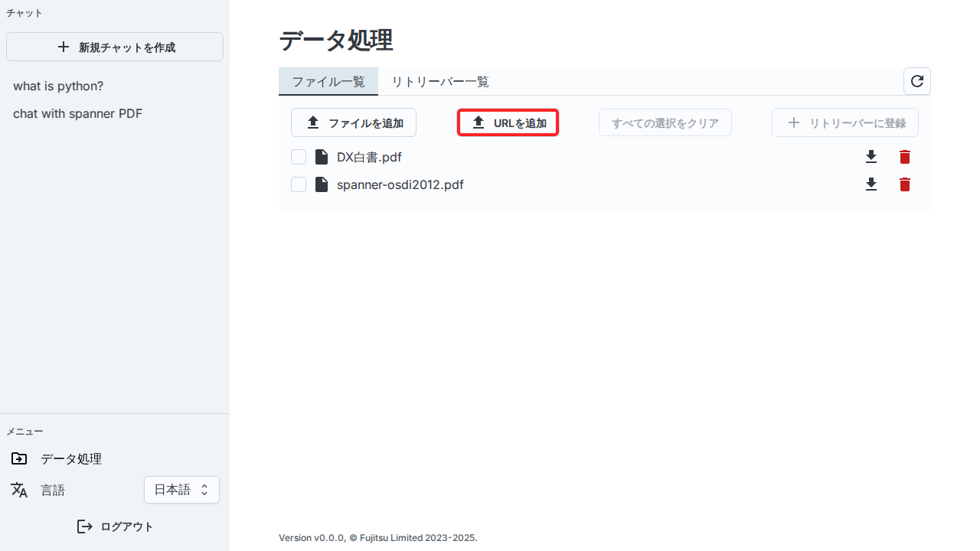The height and width of the screenshot is (551, 980).
Task: Click the データ処理 folder icon in menu
Action: pos(19,458)
